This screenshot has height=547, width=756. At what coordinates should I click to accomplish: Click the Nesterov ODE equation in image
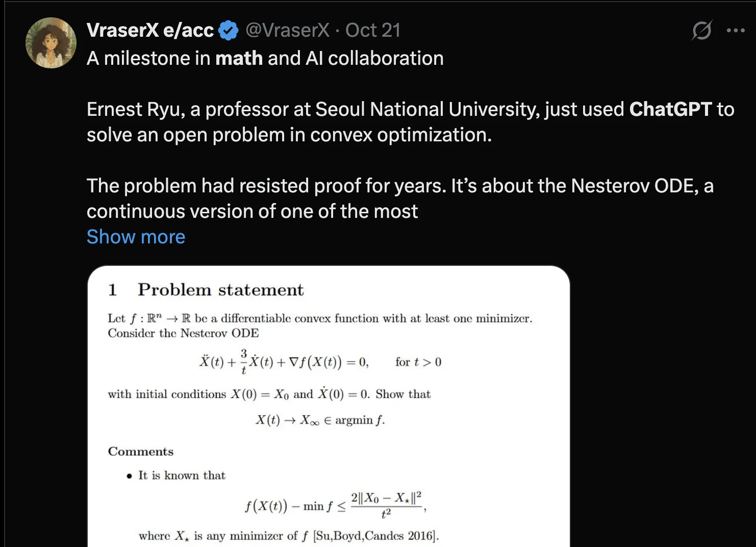tap(320, 362)
